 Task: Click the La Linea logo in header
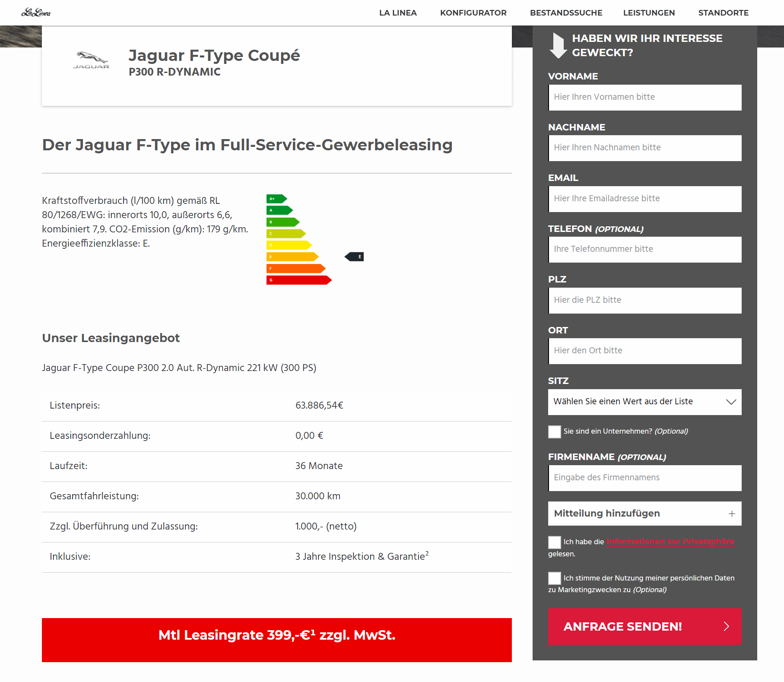click(x=36, y=13)
